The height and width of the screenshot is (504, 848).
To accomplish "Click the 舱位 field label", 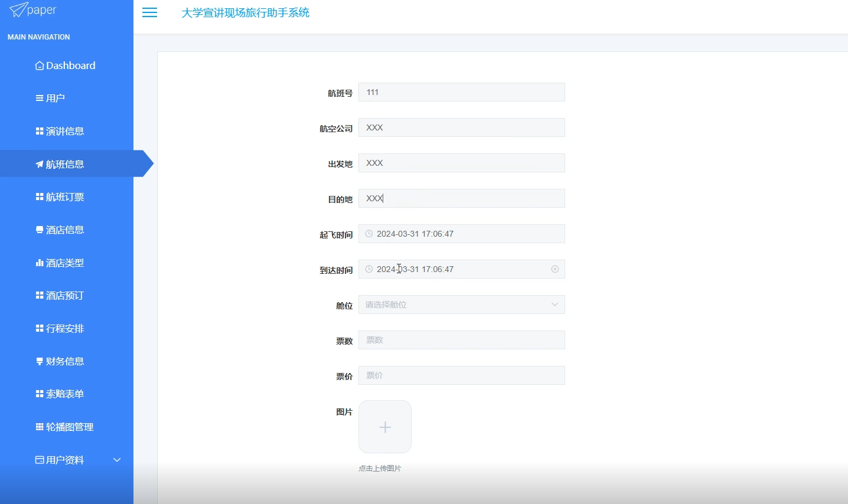I will point(344,306).
